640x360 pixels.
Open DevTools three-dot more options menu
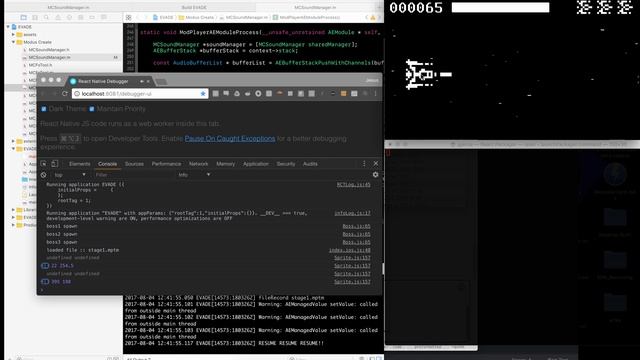click(x=364, y=164)
